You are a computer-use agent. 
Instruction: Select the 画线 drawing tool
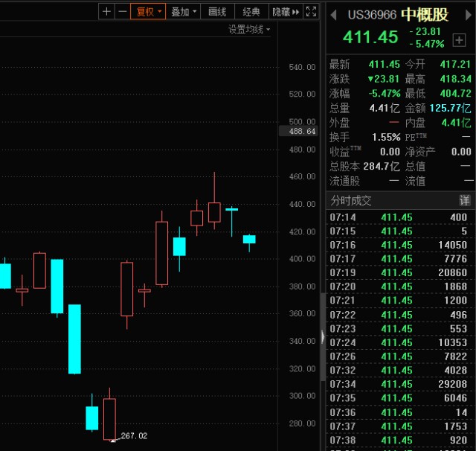click(216, 11)
